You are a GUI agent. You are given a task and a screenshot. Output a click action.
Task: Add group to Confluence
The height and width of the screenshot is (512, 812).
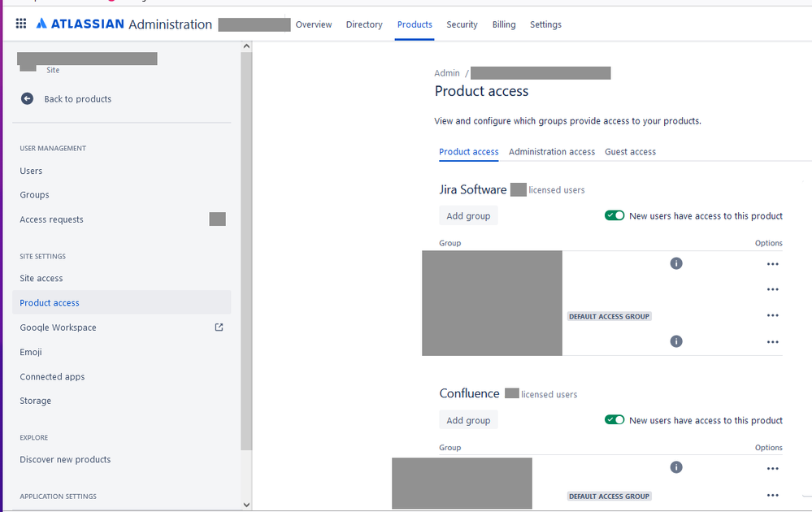point(468,420)
